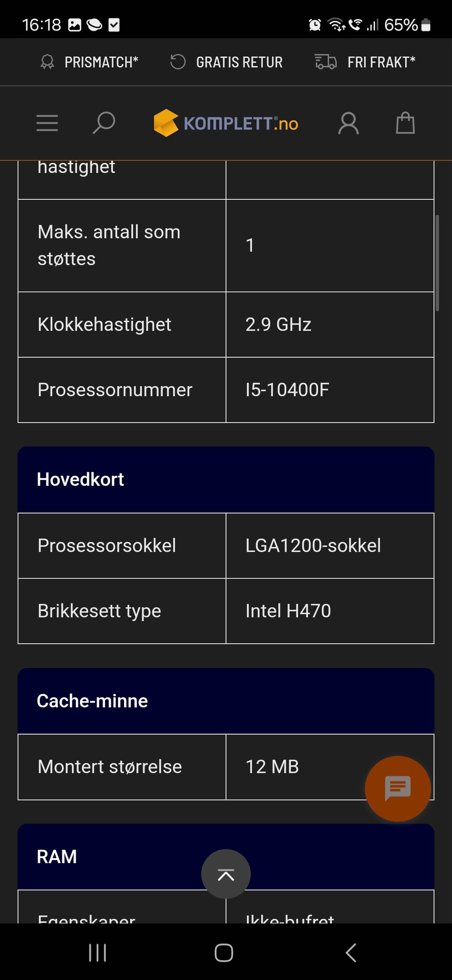This screenshot has height=980, width=452.
Task: Tap the search magnifier icon
Action: point(104,123)
